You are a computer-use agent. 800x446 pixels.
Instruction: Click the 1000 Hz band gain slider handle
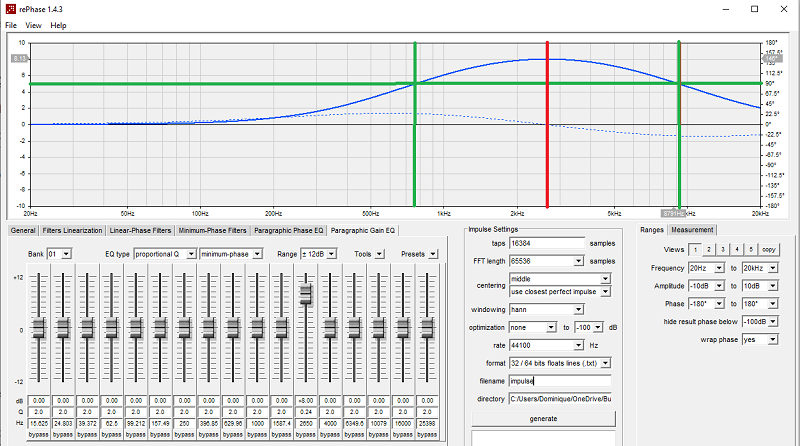(x=257, y=328)
